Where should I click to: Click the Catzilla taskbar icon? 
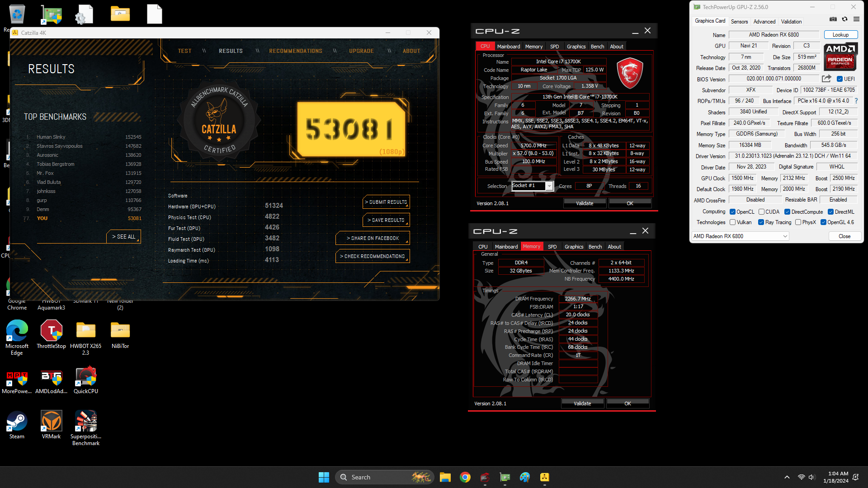point(544,477)
